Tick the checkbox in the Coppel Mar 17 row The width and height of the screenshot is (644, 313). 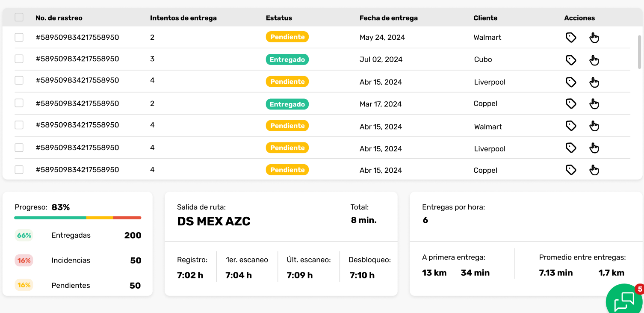click(19, 103)
